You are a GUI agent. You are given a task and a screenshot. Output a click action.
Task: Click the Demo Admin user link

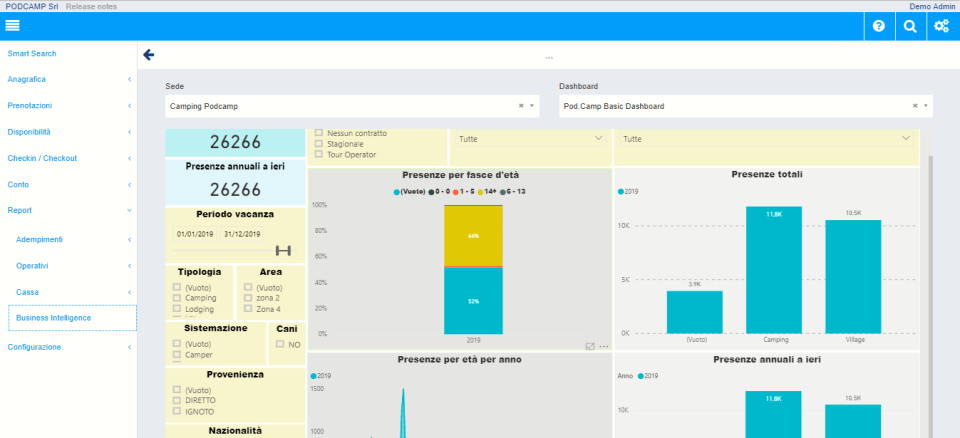click(932, 6)
